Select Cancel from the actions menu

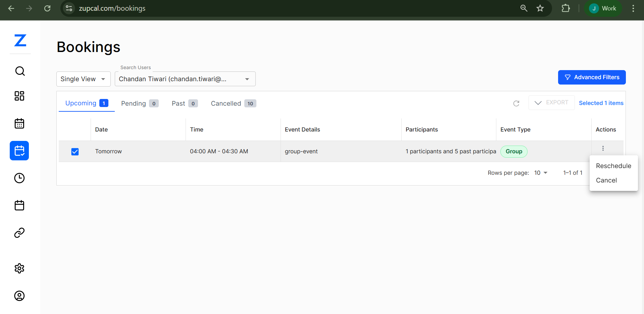(606, 180)
